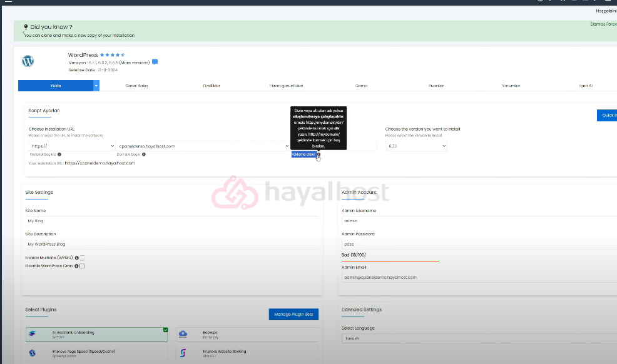Image resolution: width=617 pixels, height=364 pixels.
Task: Open the Ekran görüntüleri tab
Action: pos(286,86)
